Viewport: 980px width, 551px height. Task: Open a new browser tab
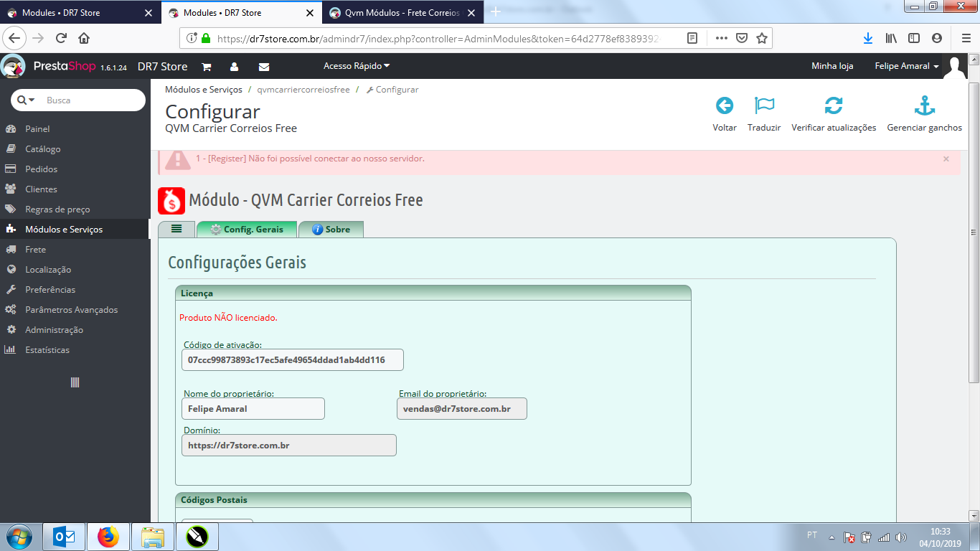click(x=495, y=12)
